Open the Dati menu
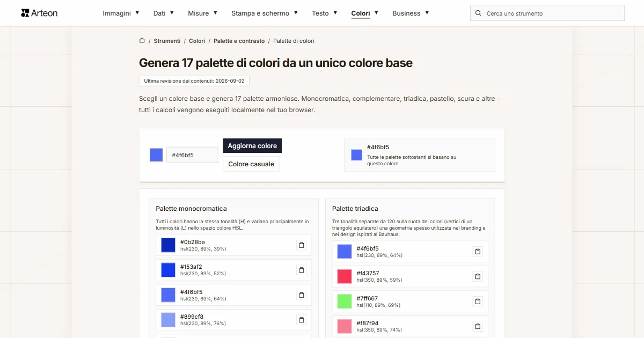 tap(159, 13)
